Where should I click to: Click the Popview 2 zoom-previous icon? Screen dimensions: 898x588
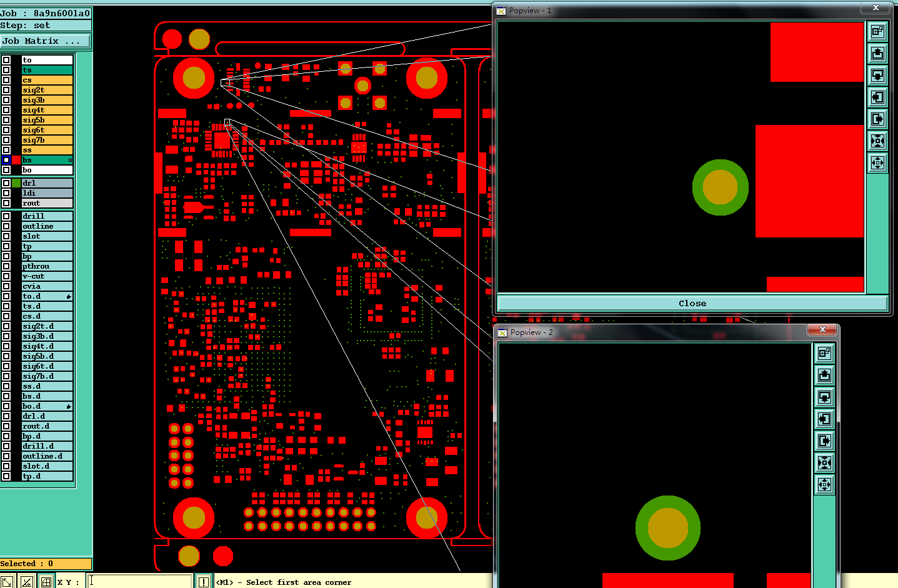coord(824,353)
